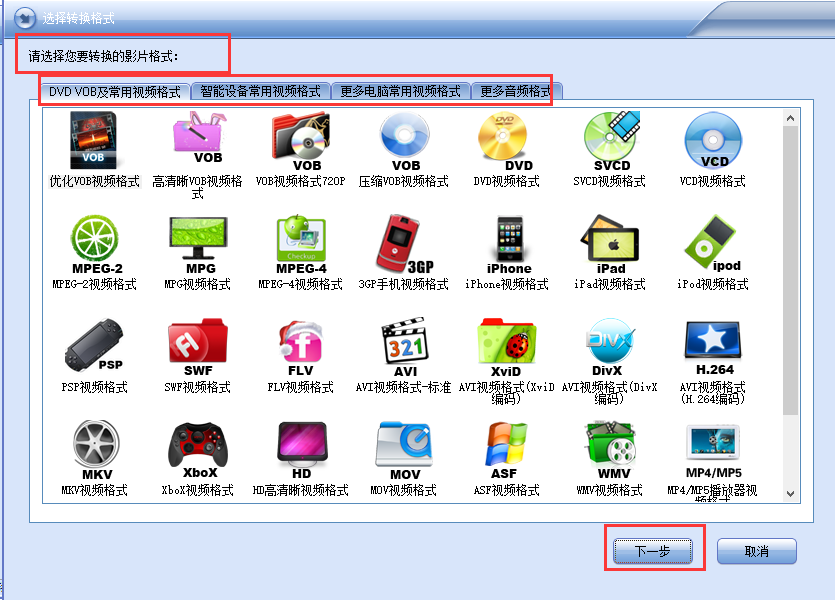The height and width of the screenshot is (600, 835).
Task: Choose the MOV QuickTime format icon
Action: pos(405,450)
